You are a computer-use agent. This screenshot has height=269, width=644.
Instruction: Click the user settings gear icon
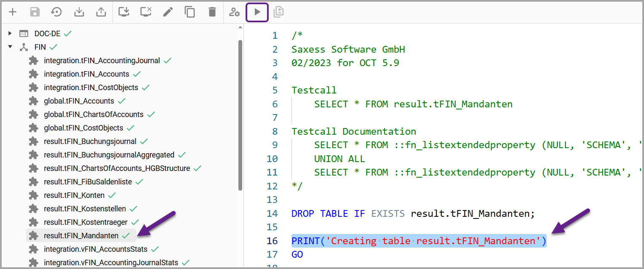234,12
